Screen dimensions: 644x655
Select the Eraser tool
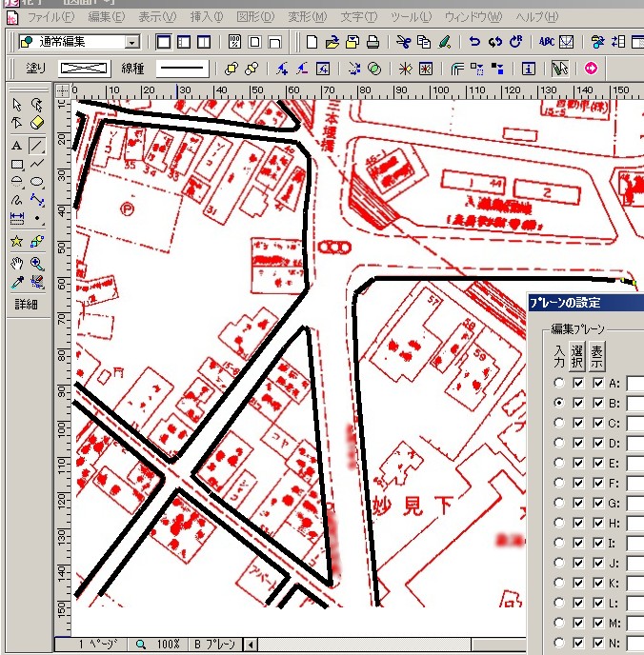(37, 123)
